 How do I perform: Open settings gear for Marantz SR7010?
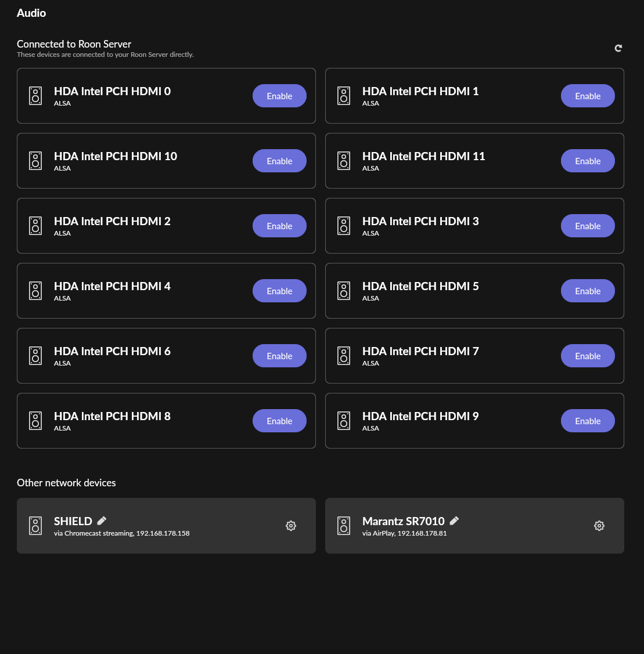pos(599,526)
